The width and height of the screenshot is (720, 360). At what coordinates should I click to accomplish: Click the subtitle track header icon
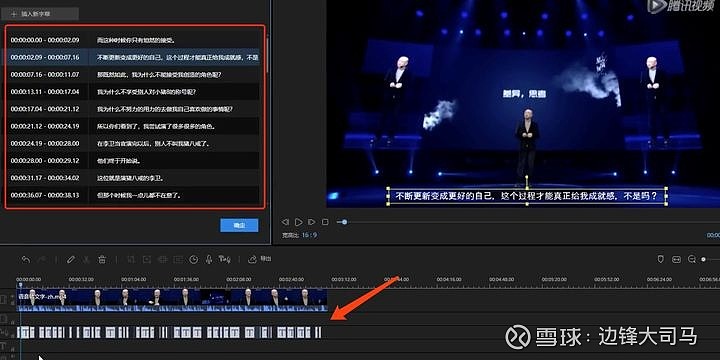[4, 332]
